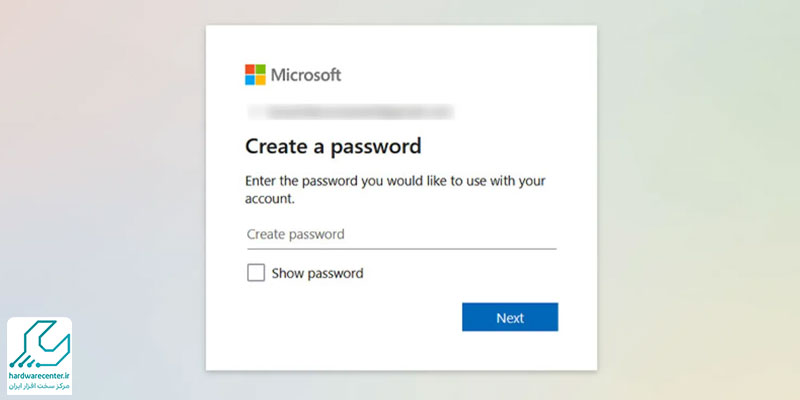The height and width of the screenshot is (400, 800).
Task: Click the blue square of Microsoft logo
Action: [x=250, y=80]
